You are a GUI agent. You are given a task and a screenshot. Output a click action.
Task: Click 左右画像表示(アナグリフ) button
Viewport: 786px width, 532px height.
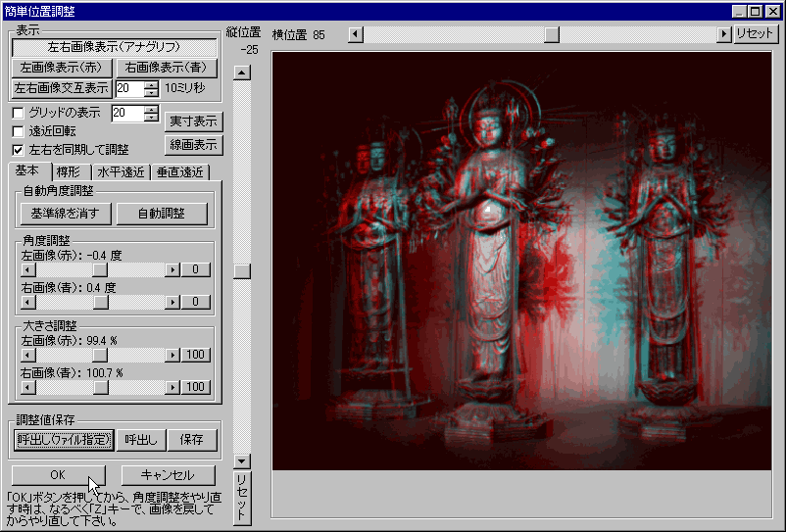point(115,48)
